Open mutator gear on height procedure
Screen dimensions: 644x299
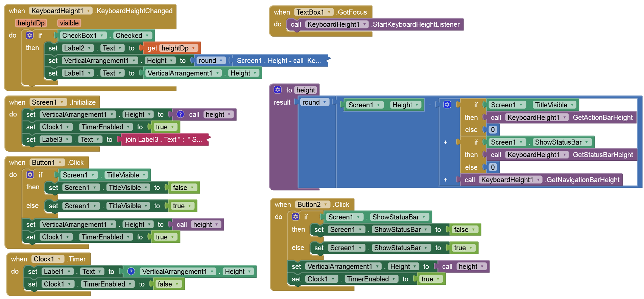click(278, 90)
